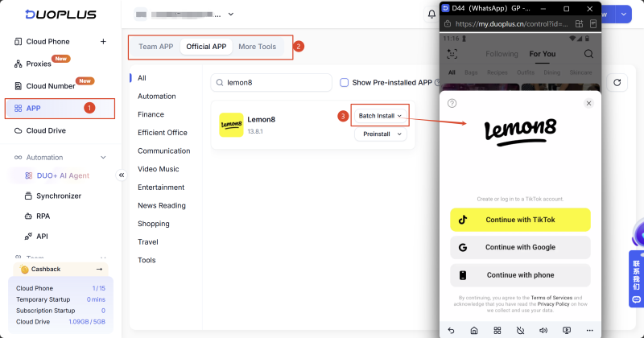Click the app search field with lemon8
The image size is (644, 338).
coord(271,83)
